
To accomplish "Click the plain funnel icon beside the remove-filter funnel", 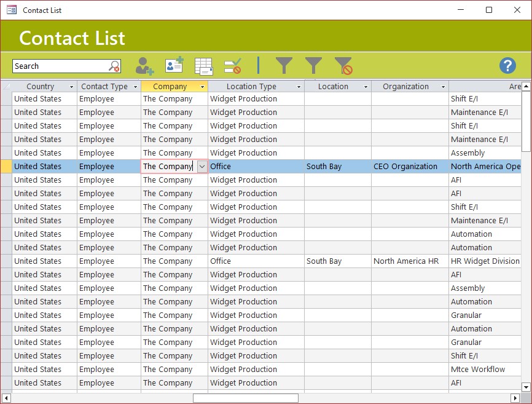I will [x=313, y=65].
